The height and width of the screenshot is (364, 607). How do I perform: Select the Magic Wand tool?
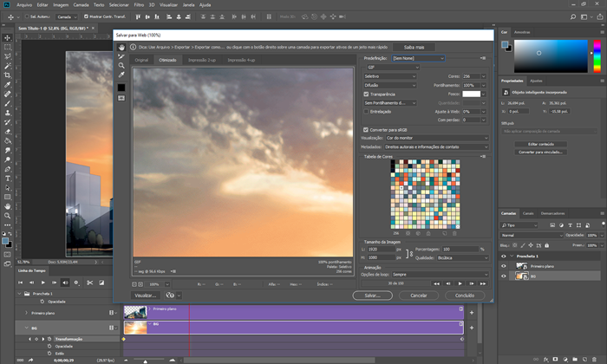(x=7, y=66)
